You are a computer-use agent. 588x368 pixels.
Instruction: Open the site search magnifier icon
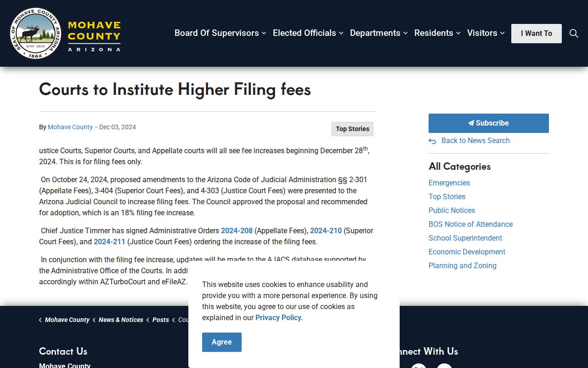(574, 33)
